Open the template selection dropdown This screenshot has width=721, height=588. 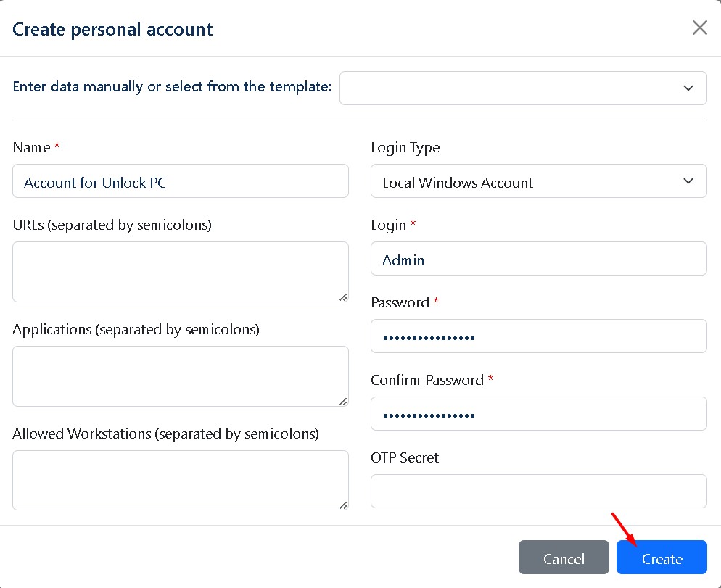(x=523, y=88)
